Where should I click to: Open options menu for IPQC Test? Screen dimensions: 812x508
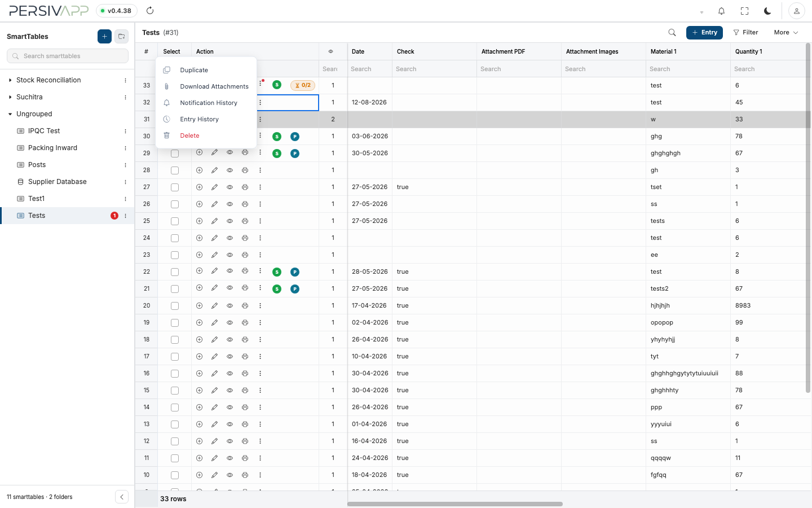[125, 131]
